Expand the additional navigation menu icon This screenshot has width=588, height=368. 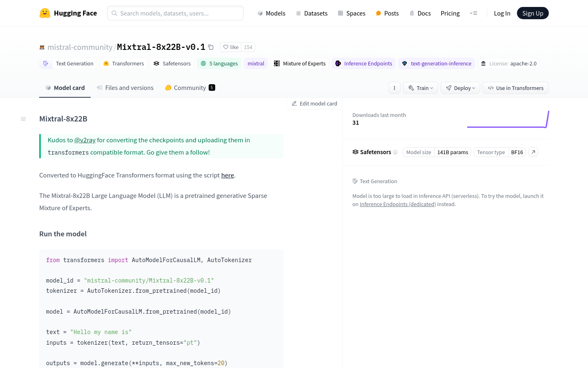tap(473, 13)
